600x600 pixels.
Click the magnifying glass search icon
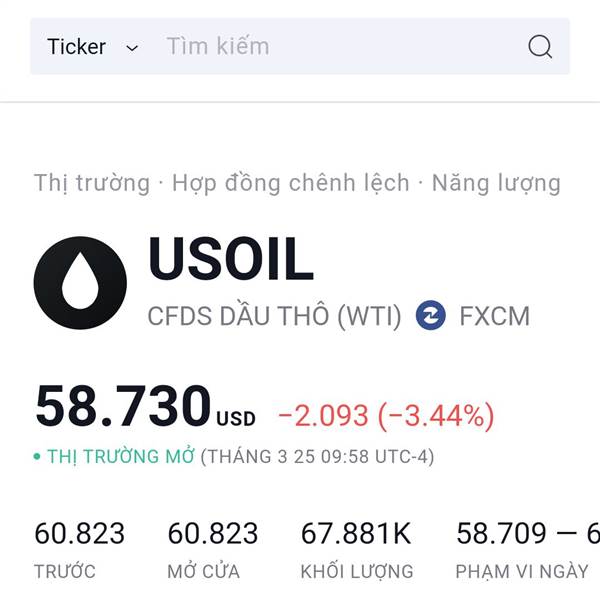click(x=540, y=47)
